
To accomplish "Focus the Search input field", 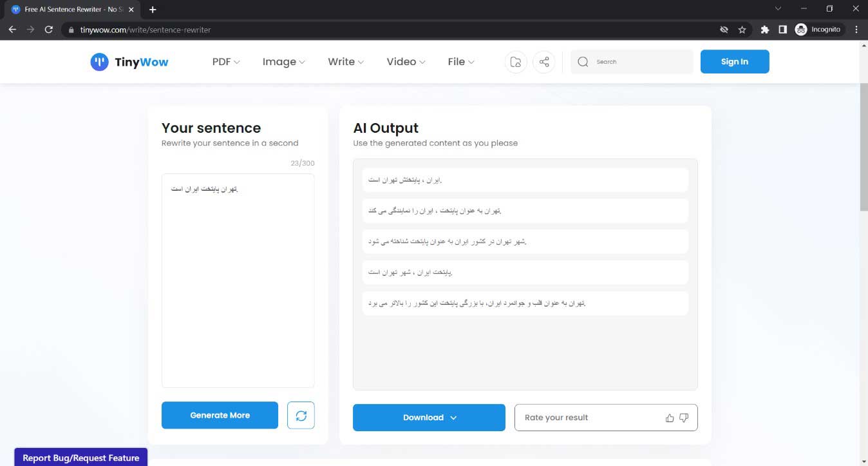I will (641, 62).
